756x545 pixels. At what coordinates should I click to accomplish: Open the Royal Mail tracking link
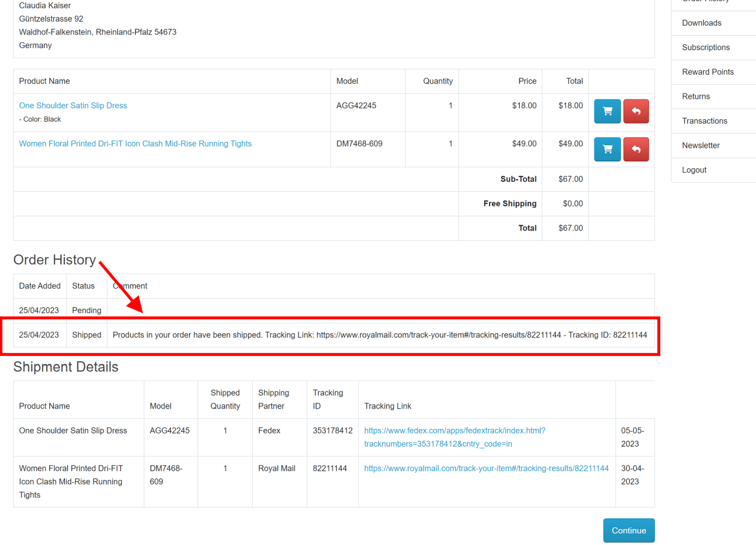point(486,468)
